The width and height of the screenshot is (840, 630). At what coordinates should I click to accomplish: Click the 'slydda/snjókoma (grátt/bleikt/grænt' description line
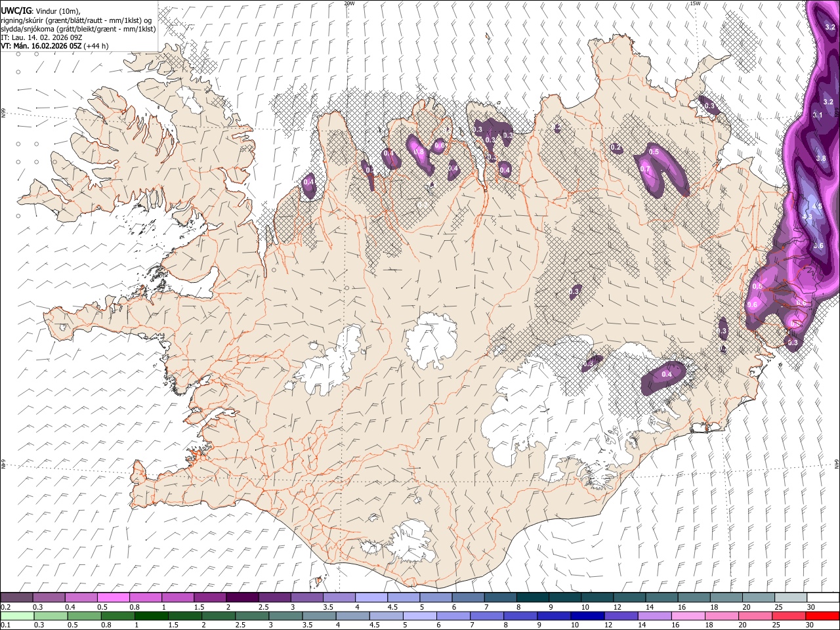tap(79, 29)
